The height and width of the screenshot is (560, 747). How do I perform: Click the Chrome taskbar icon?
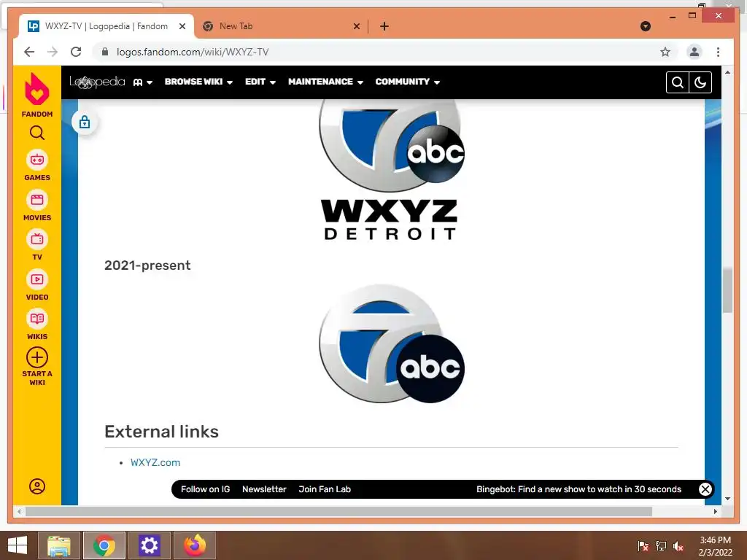(x=104, y=545)
